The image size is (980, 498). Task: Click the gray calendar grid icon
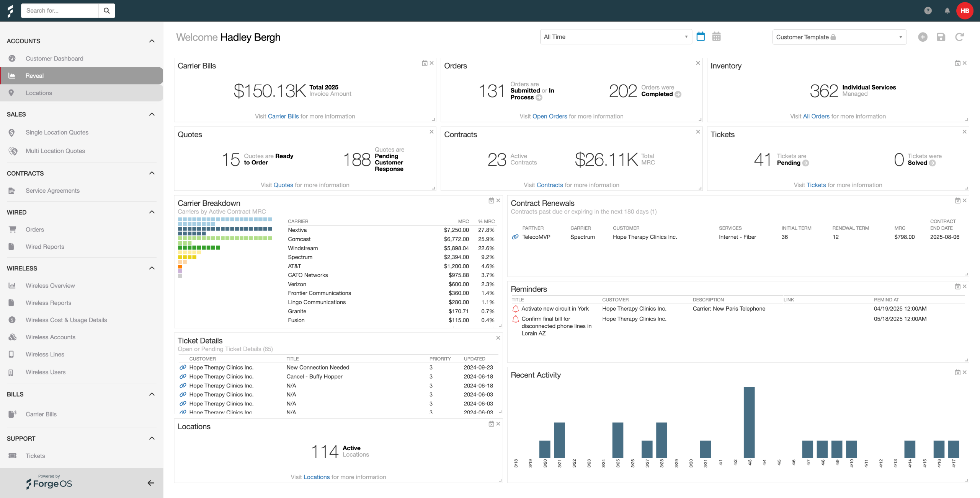point(716,37)
